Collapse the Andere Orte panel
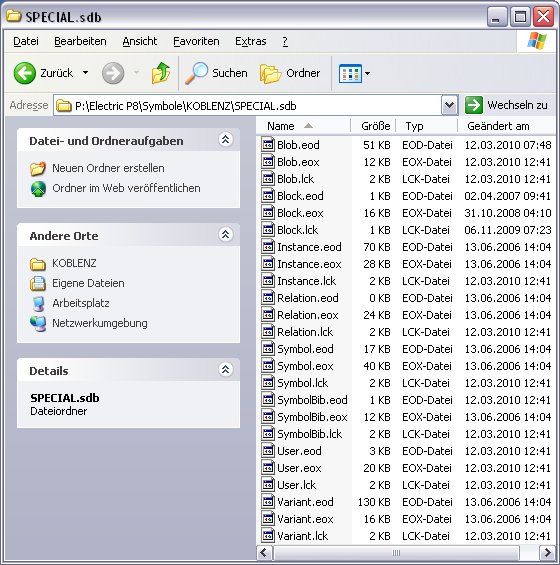Image resolution: width=560 pixels, height=565 pixels. 226,235
